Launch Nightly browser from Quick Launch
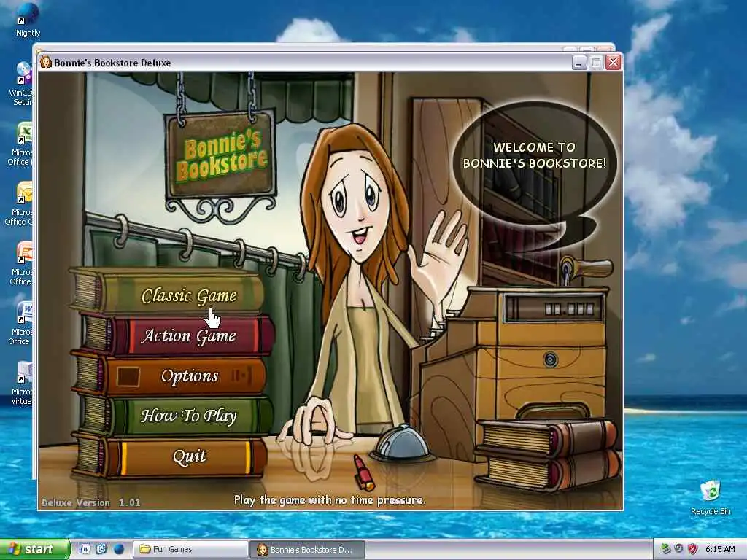The image size is (747, 560). (119, 549)
